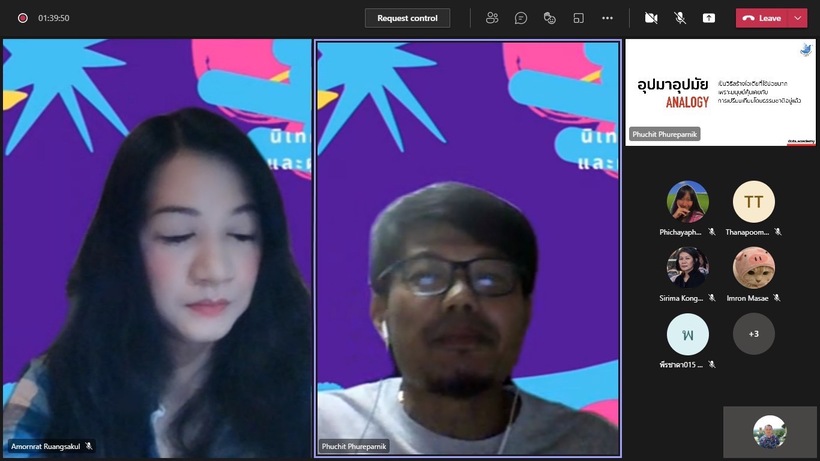The image size is (820, 461).
Task: Open the rooms icon in toolbar
Action: click(x=578, y=18)
